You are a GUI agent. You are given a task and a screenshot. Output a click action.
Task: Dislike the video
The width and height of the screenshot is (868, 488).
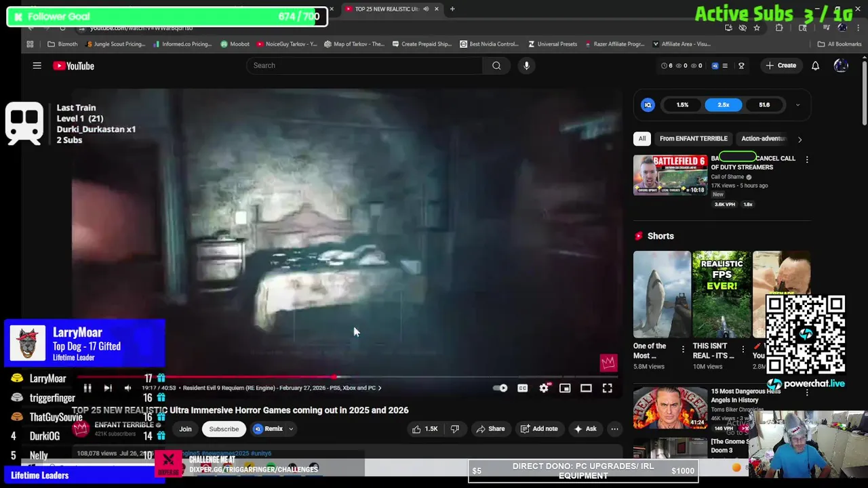pyautogui.click(x=455, y=428)
